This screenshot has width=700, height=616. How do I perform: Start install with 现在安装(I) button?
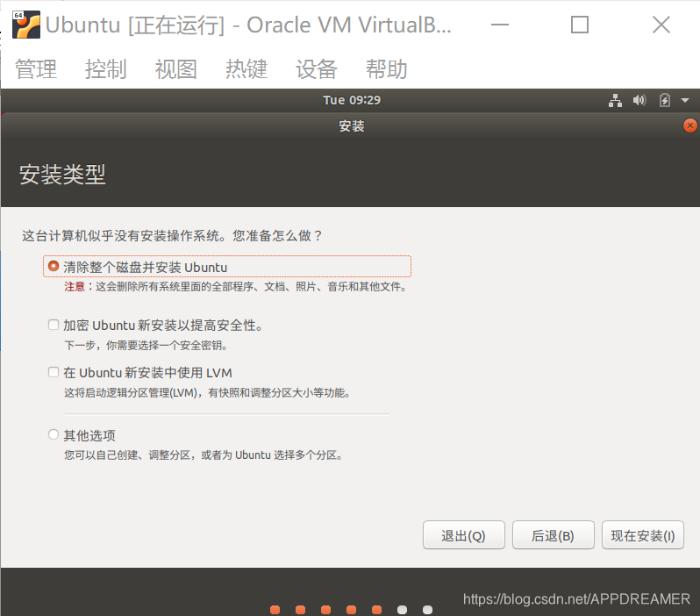point(643,535)
